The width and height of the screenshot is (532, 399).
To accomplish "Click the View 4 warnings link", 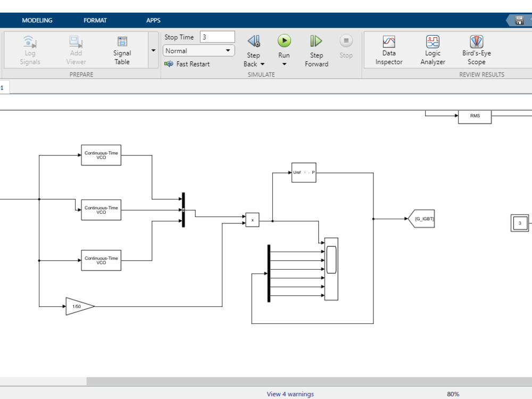I will coord(289,394).
